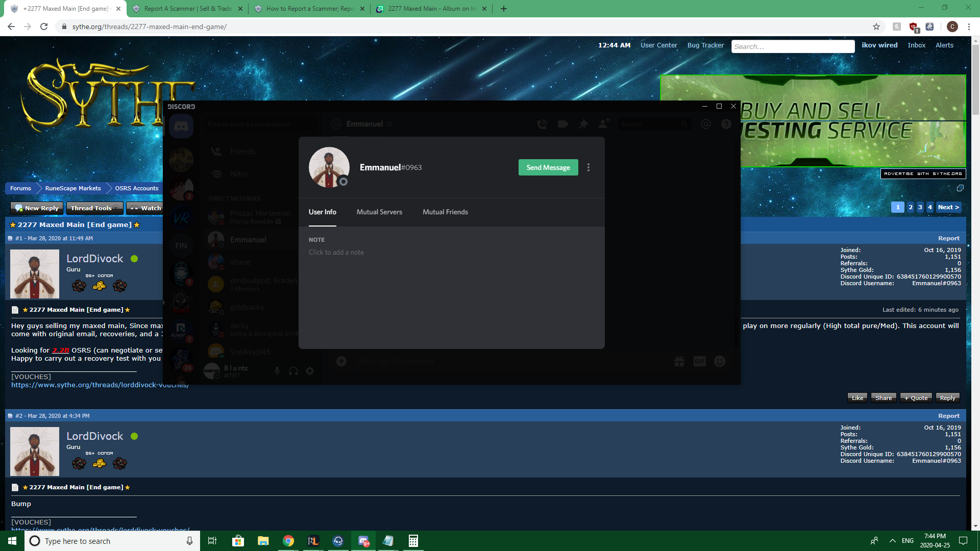Click the Next page button
The width and height of the screenshot is (980, 551).
coord(948,207)
